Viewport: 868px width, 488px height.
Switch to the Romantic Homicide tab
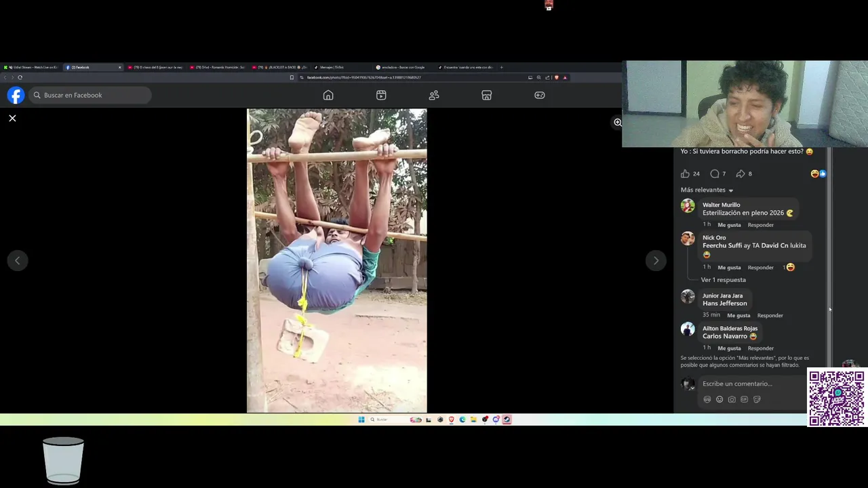click(218, 67)
